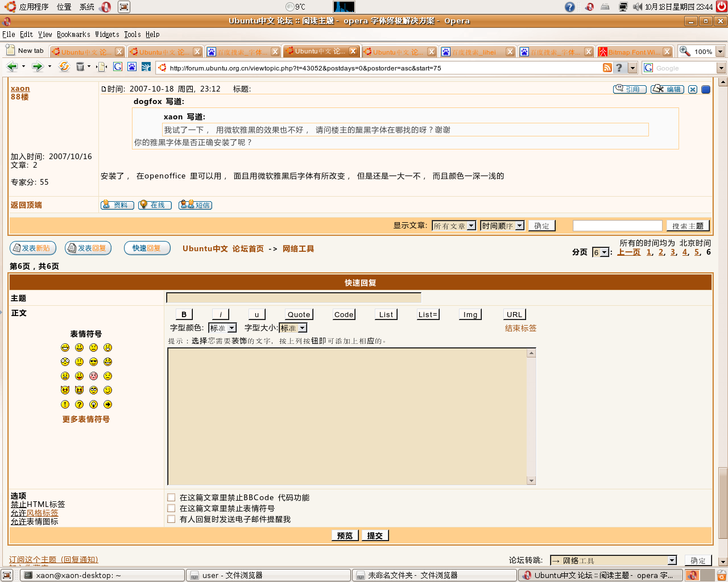The height and width of the screenshot is (582, 728).
Task: Open the 资料 profile icon button
Action: click(x=117, y=205)
